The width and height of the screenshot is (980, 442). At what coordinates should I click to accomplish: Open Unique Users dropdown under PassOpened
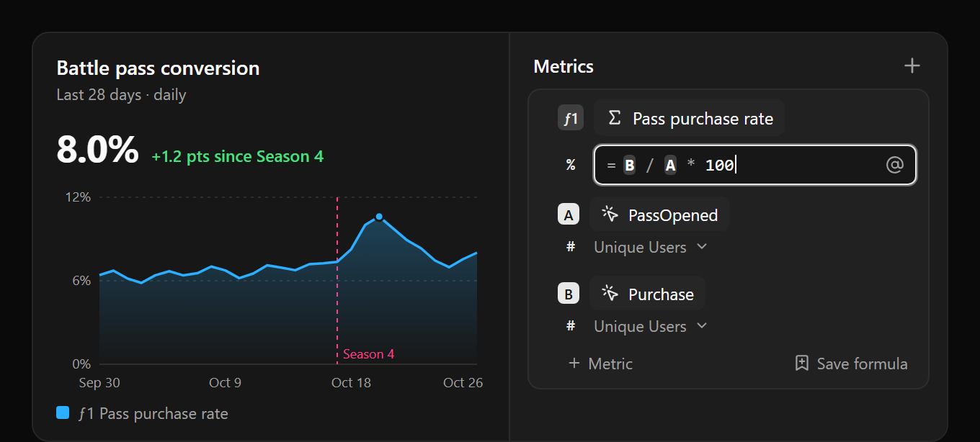[651, 247]
